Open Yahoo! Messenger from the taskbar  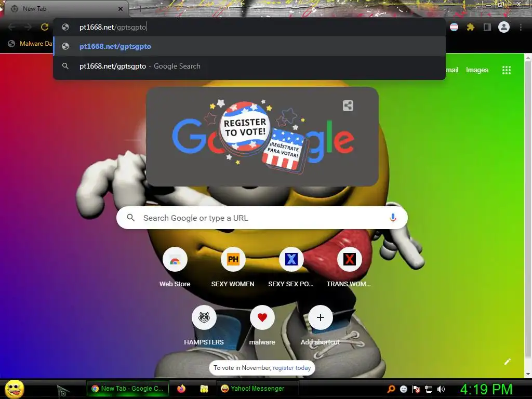257,389
